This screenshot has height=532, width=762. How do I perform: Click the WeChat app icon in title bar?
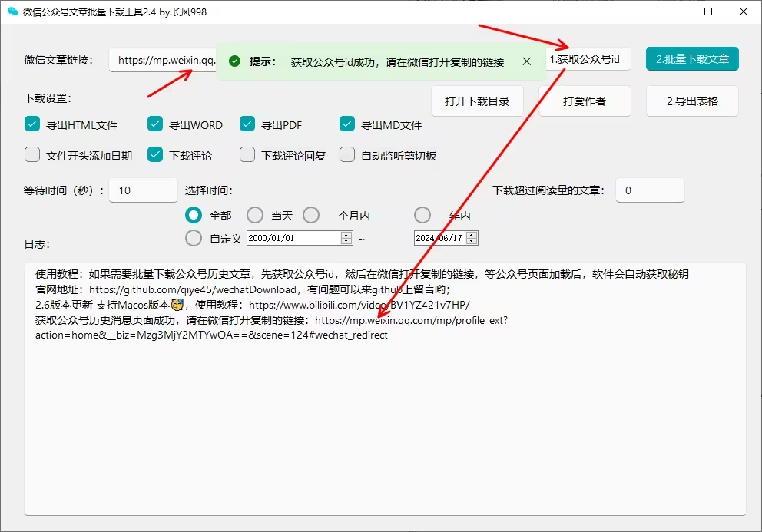12,12
